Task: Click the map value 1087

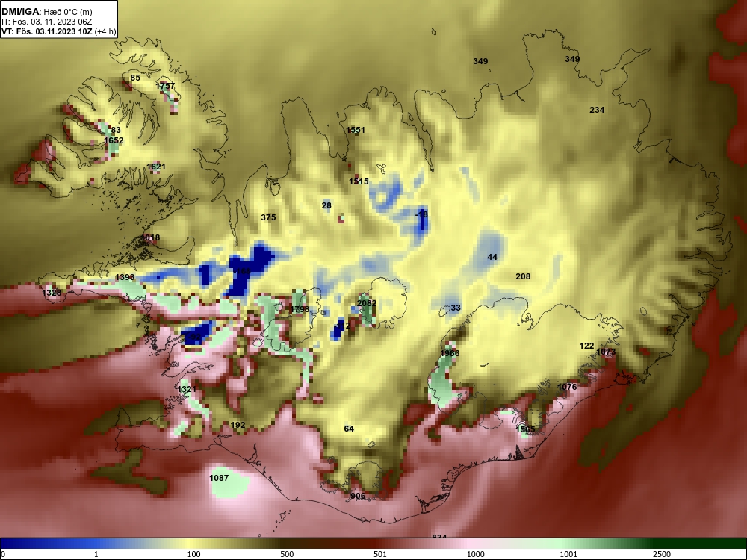Action: click(x=219, y=478)
